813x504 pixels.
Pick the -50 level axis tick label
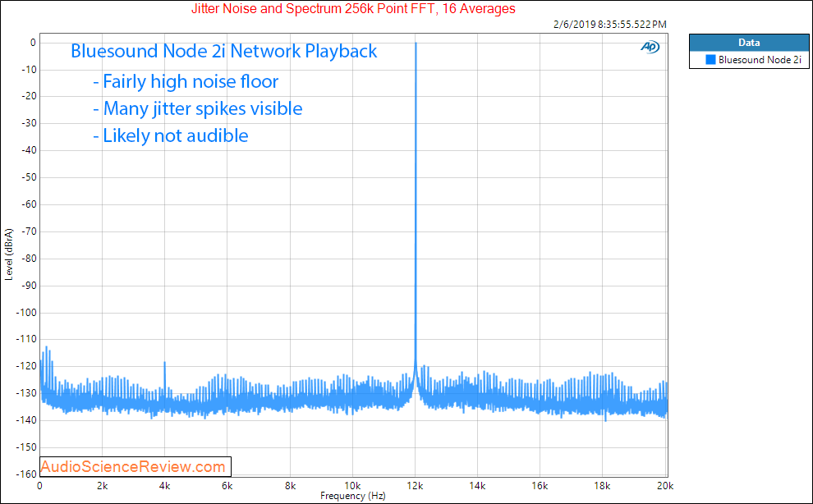pyautogui.click(x=29, y=177)
